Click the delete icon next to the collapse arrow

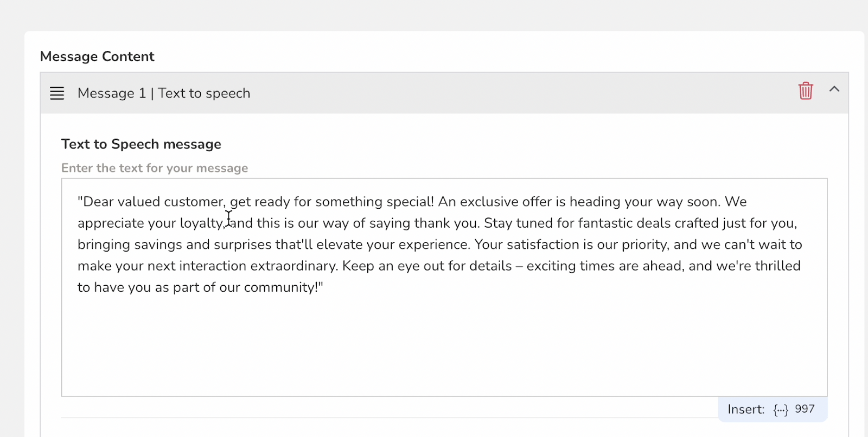pos(805,91)
